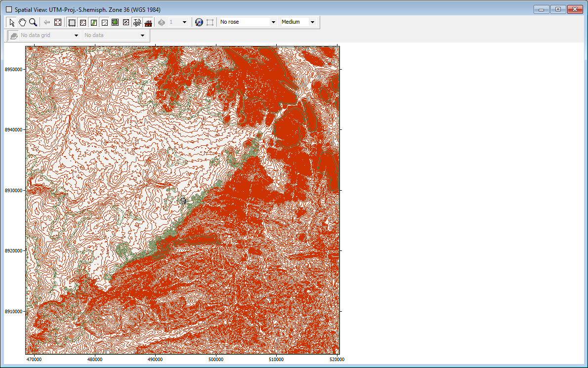Image resolution: width=588 pixels, height=368 pixels.
Task: Toggle the green filled grid layer button
Action: pyautogui.click(x=115, y=22)
